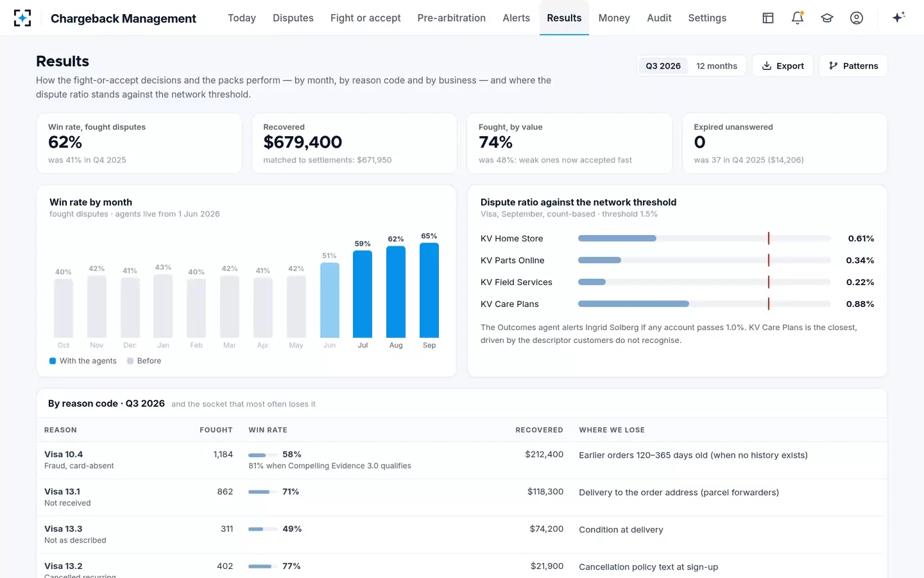Image resolution: width=924 pixels, height=578 pixels.
Task: Open the Fought, by value card
Action: (x=570, y=143)
